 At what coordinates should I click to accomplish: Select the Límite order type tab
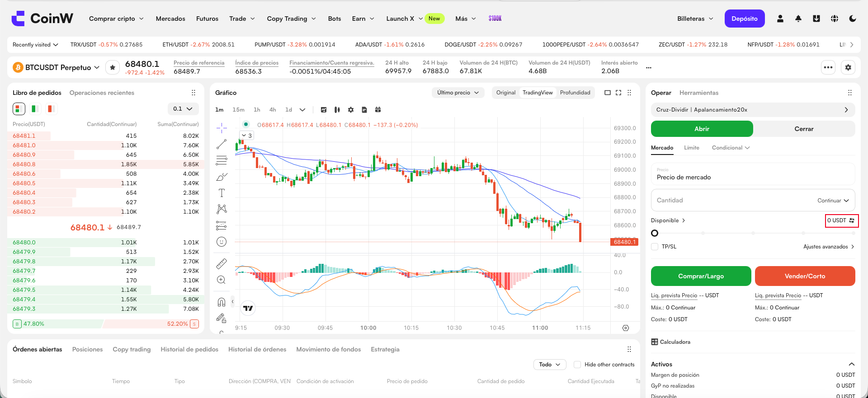point(692,148)
